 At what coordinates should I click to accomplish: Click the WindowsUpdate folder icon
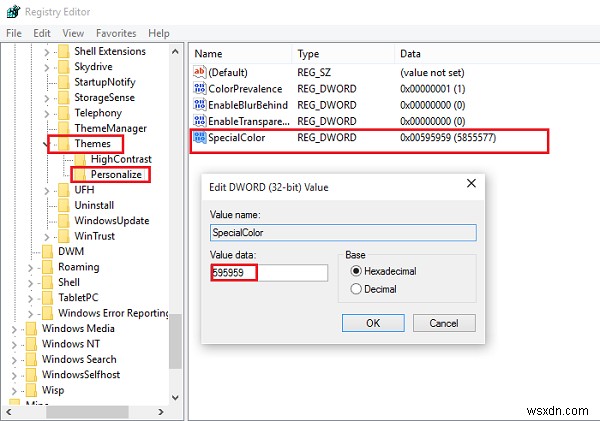pos(64,220)
